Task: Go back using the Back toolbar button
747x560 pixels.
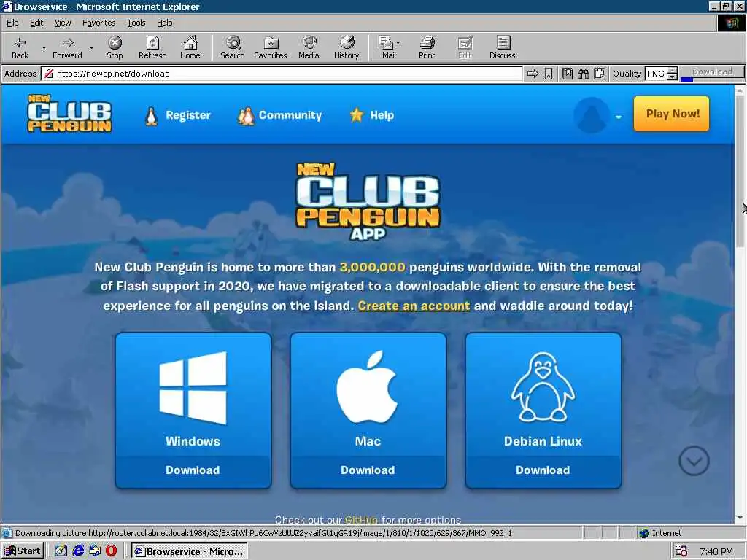Action: coord(20,47)
